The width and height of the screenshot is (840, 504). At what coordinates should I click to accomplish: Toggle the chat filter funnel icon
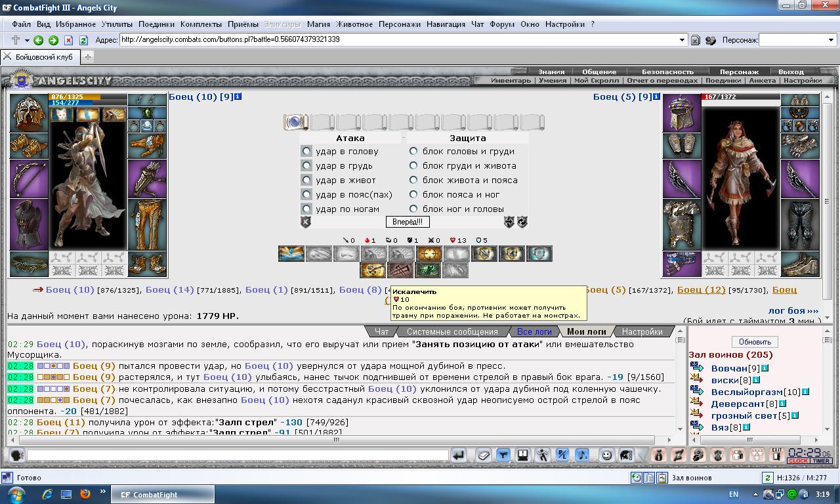[503, 455]
